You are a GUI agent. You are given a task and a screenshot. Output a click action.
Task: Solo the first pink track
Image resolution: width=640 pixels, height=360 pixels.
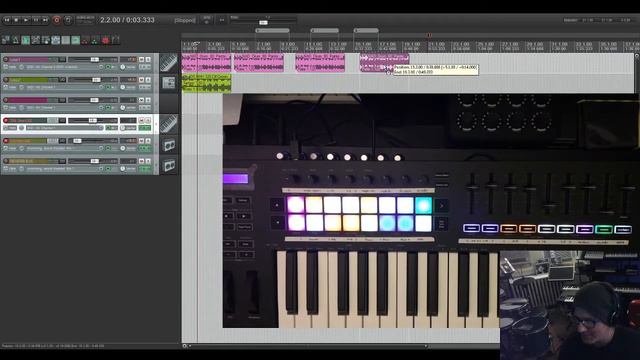148,59
